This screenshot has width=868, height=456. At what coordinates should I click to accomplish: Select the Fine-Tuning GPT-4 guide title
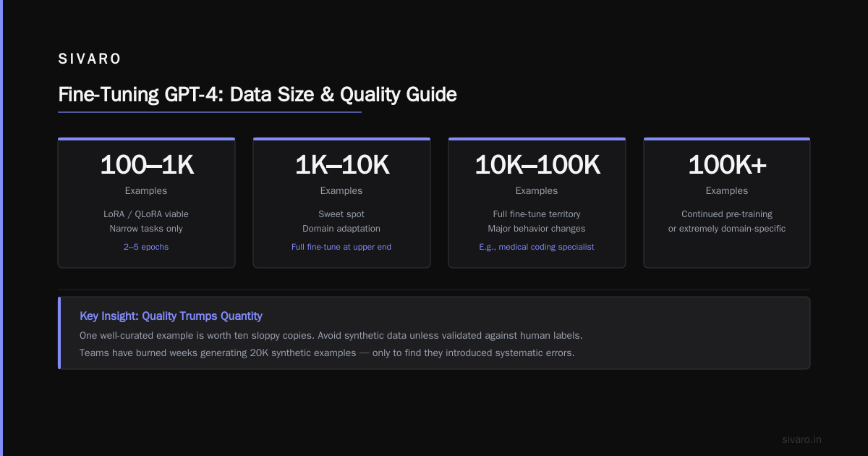[x=258, y=94]
